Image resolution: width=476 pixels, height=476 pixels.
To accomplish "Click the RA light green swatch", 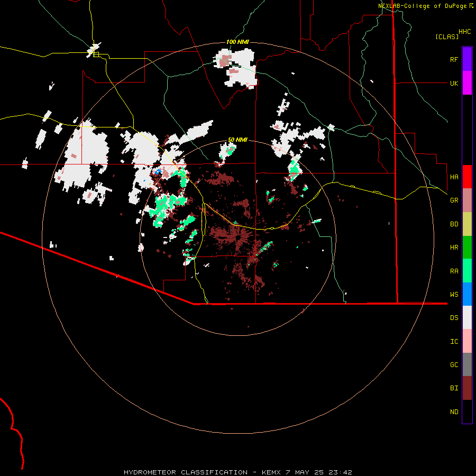I will tap(467, 271).
